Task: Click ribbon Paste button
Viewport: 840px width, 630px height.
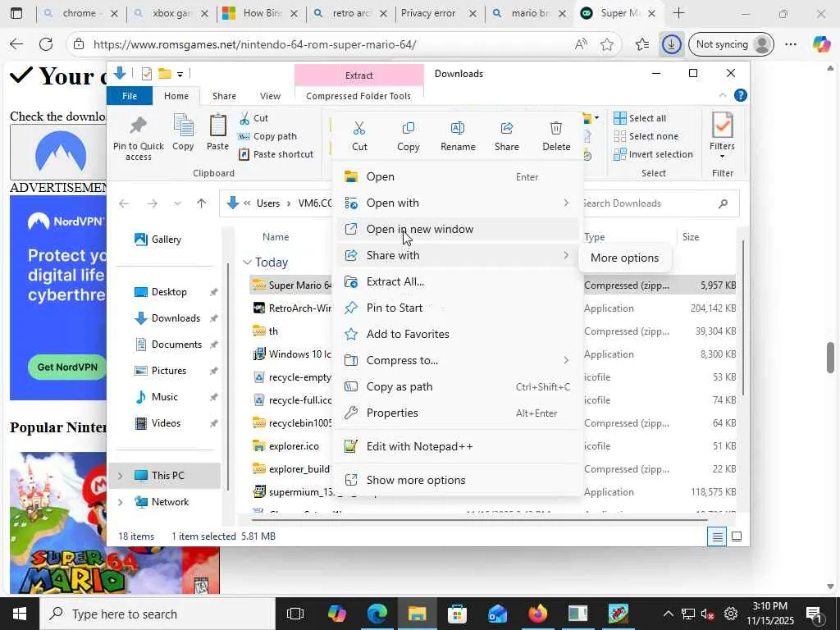Action: (217, 132)
